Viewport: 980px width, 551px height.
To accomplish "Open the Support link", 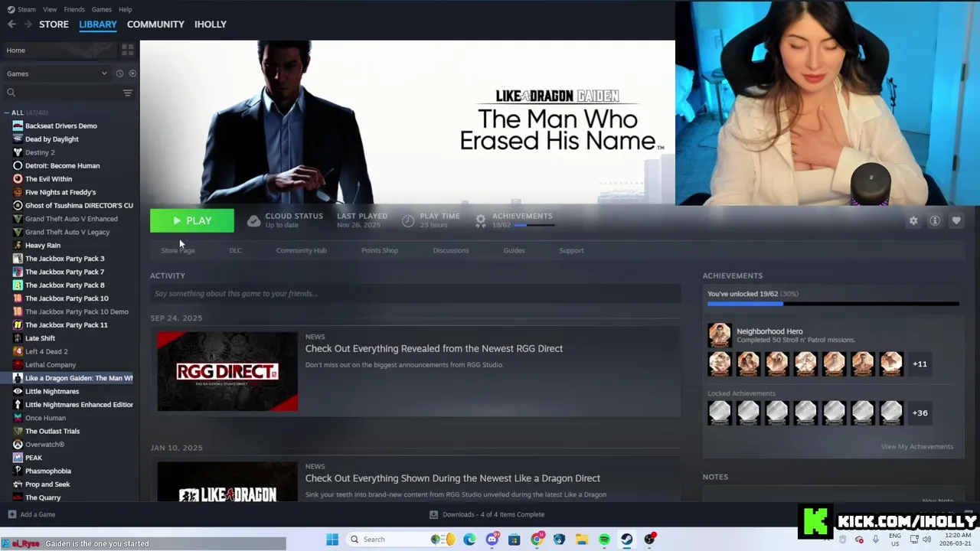I will tap(571, 250).
